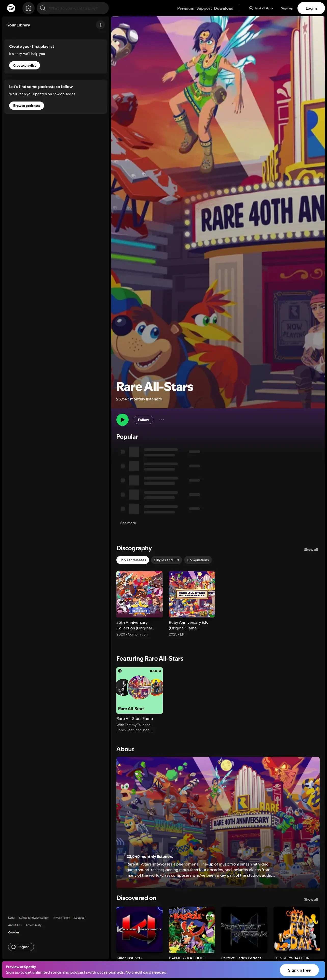The image size is (327, 980).
Task: Open the Support link
Action: pos(204,8)
